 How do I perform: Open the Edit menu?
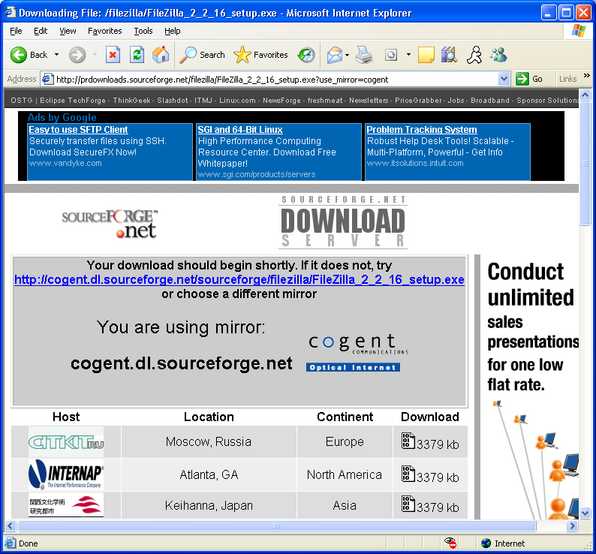40,31
